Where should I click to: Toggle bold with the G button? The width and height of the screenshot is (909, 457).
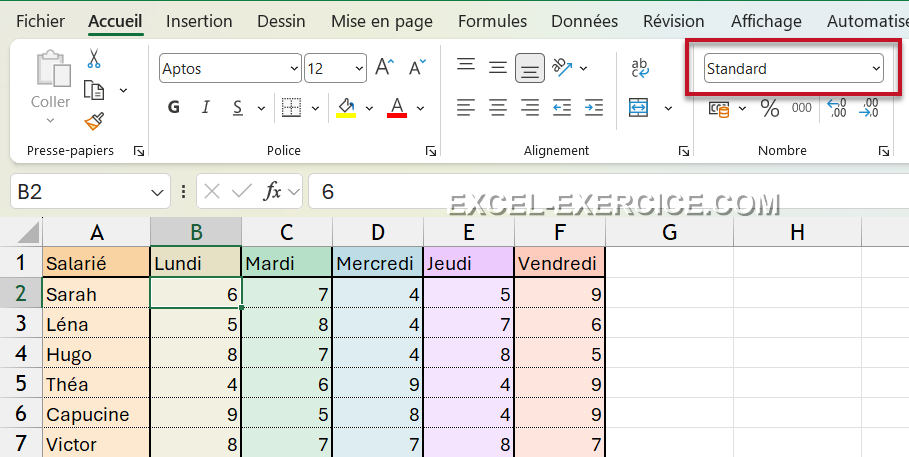(x=173, y=107)
